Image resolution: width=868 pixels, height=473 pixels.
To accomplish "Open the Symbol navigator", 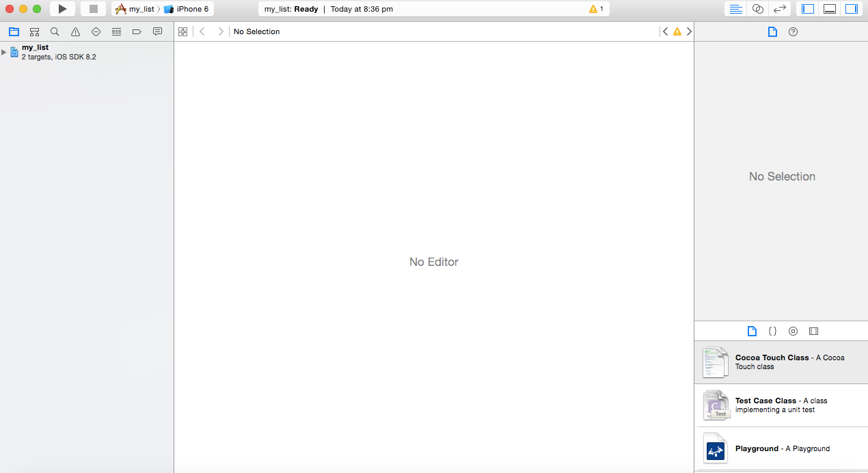I will (x=34, y=31).
